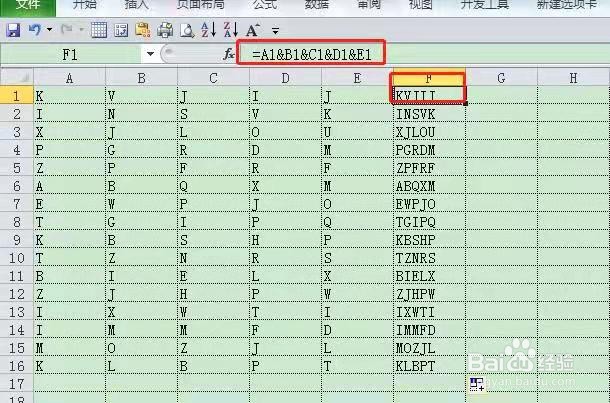This screenshot has height=403, width=610.
Task: Select cell E12 containing W
Action: pos(357,294)
